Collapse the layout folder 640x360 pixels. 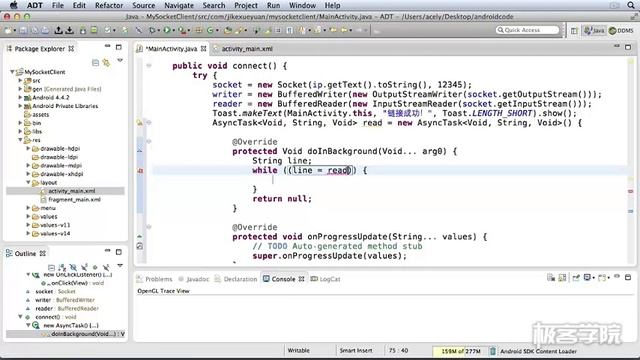point(28,182)
